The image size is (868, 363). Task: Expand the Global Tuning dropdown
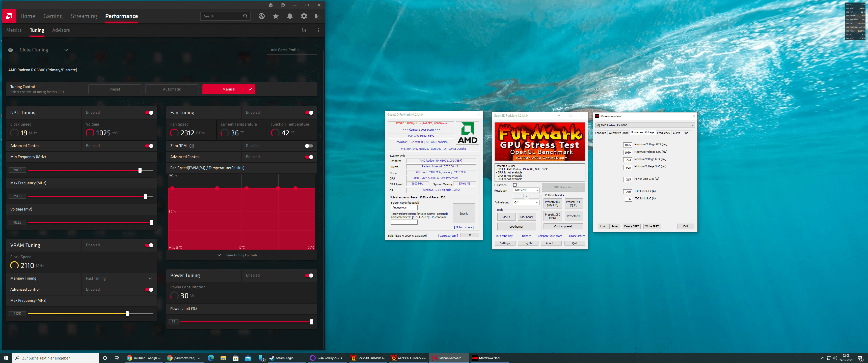coord(66,50)
